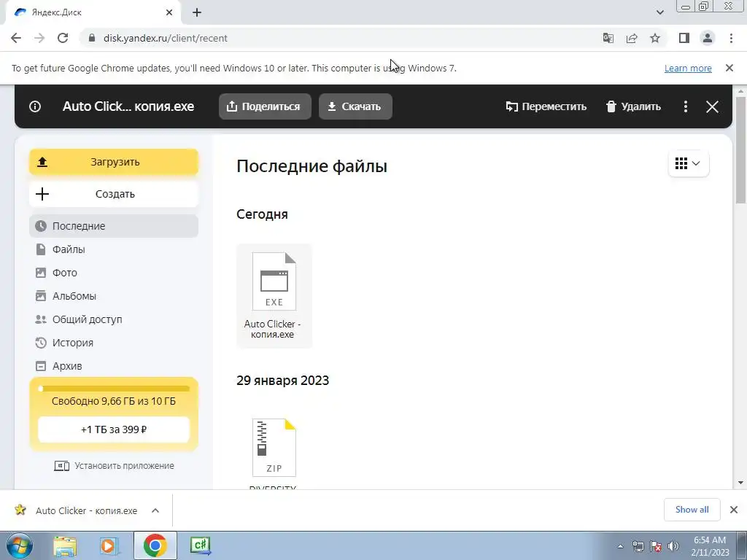Open a new browser tab
This screenshot has width=747, height=560.
click(197, 12)
